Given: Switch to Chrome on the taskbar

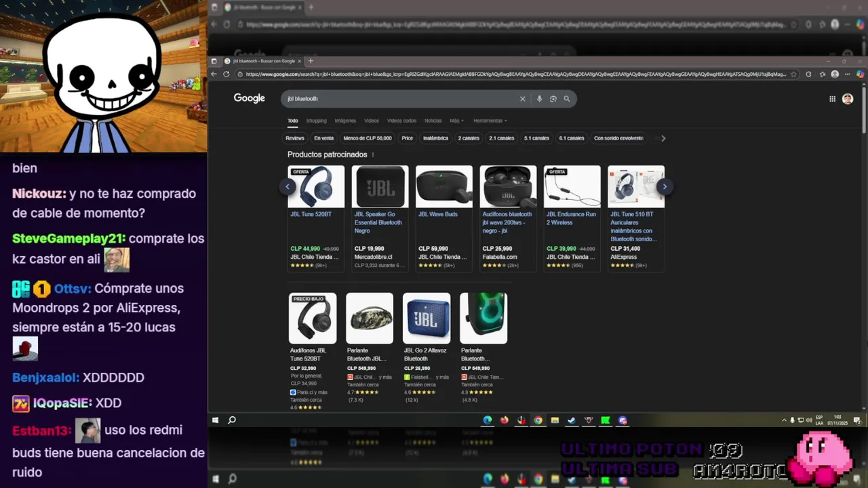Looking at the screenshot, I should [x=538, y=420].
